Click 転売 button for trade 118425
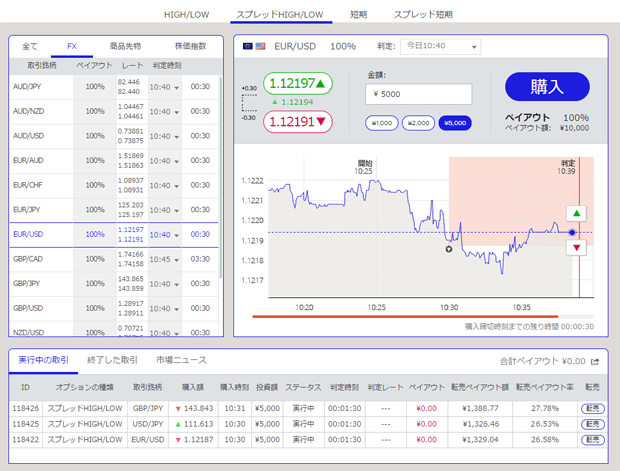Image resolution: width=620 pixels, height=471 pixels. [x=593, y=424]
